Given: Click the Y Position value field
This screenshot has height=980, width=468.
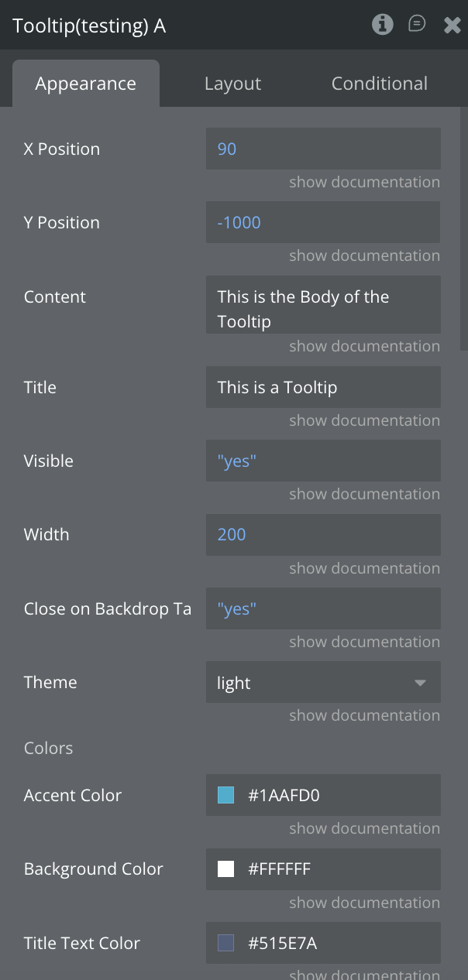Looking at the screenshot, I should point(322,223).
